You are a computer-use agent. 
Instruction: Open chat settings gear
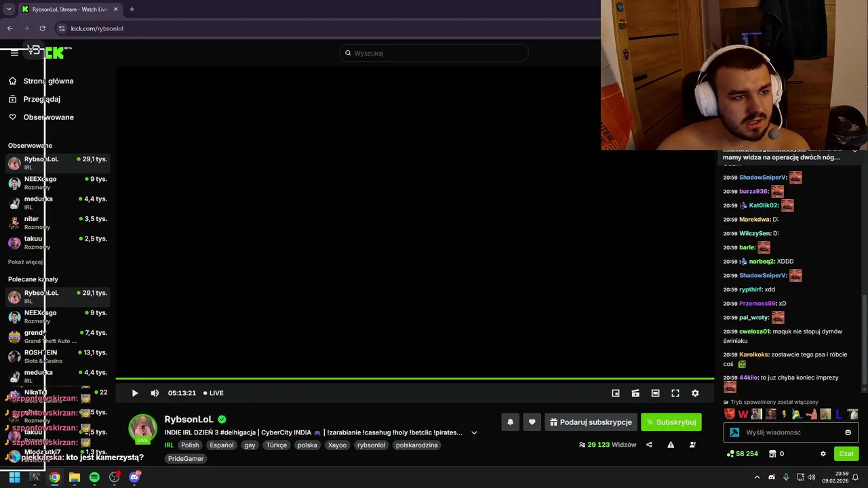pos(823,454)
